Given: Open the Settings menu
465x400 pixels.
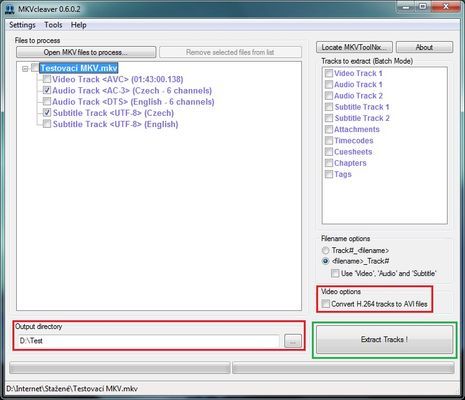Looking at the screenshot, I should (x=22, y=25).
